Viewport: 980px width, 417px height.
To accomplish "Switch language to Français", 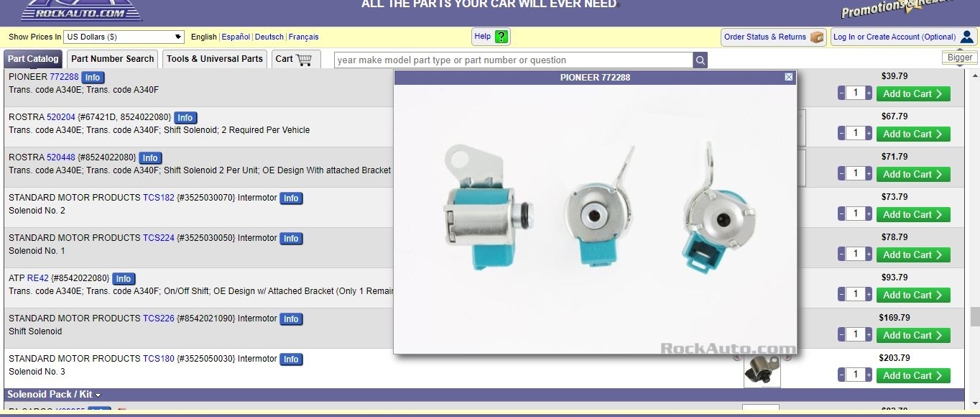I will pyautogui.click(x=304, y=37).
